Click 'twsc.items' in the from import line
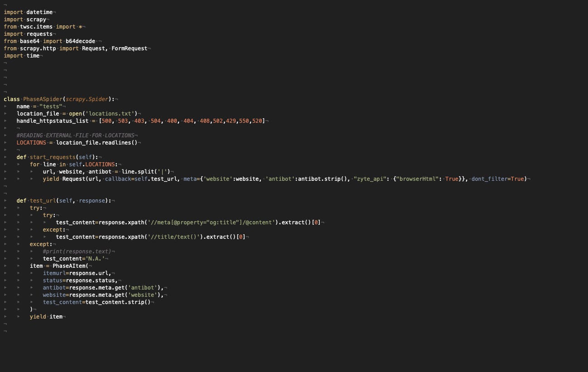588x372 pixels. click(36, 27)
